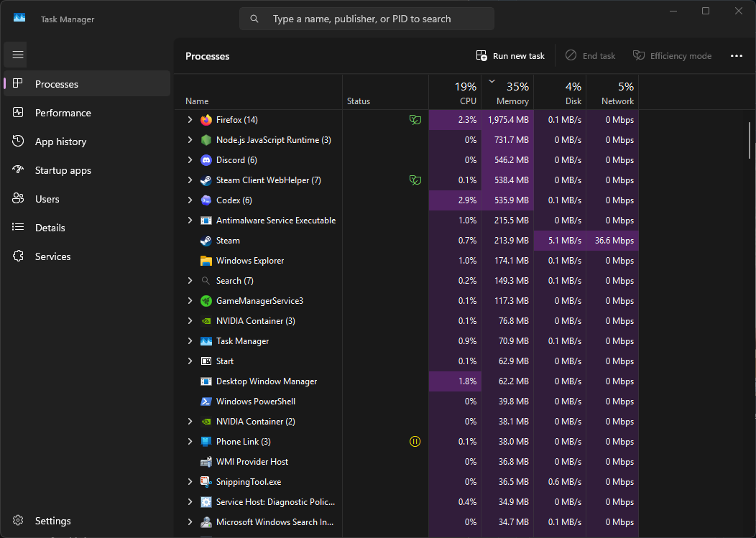Select the Desktop Window Manager 1.8% CPU cell
The width and height of the screenshot is (756, 538).
[455, 381]
